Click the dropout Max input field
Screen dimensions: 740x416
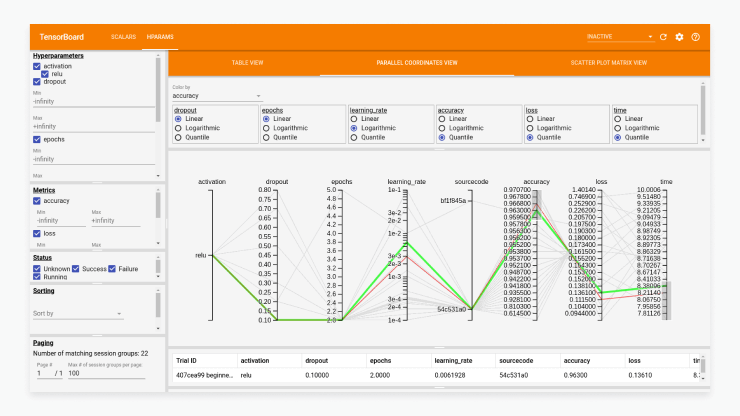tap(93, 127)
